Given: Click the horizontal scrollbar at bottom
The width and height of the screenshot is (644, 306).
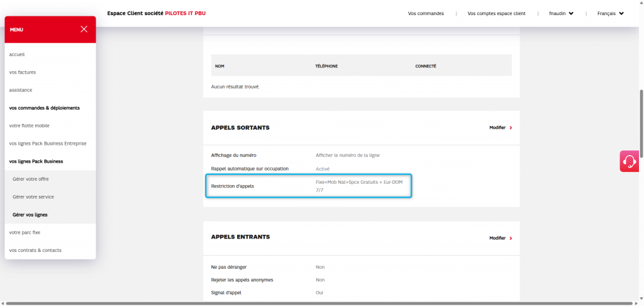Looking at the screenshot, I should 319,303.
